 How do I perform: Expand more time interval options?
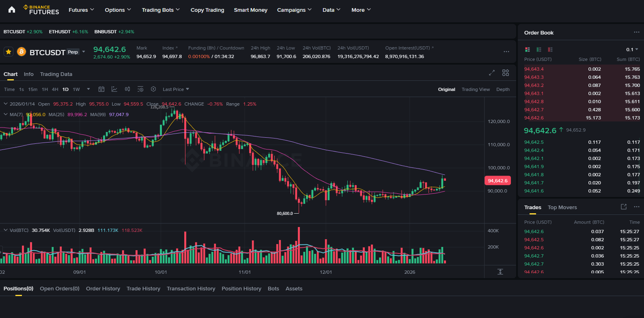[x=88, y=89]
